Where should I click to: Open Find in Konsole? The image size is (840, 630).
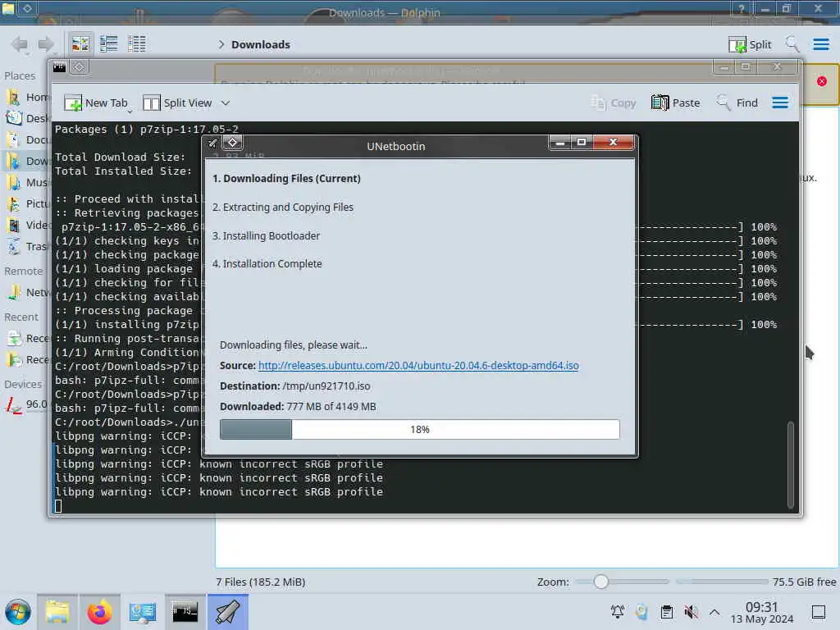coord(737,103)
